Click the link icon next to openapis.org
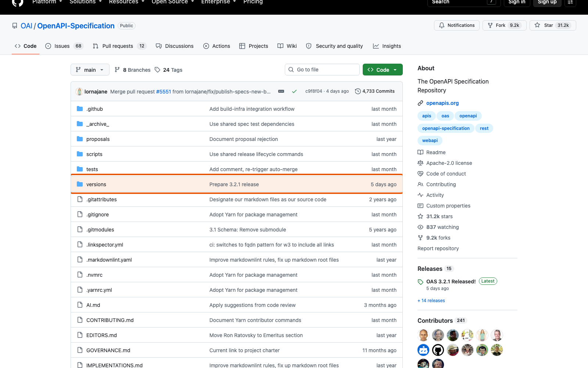588x368 pixels. (420, 103)
